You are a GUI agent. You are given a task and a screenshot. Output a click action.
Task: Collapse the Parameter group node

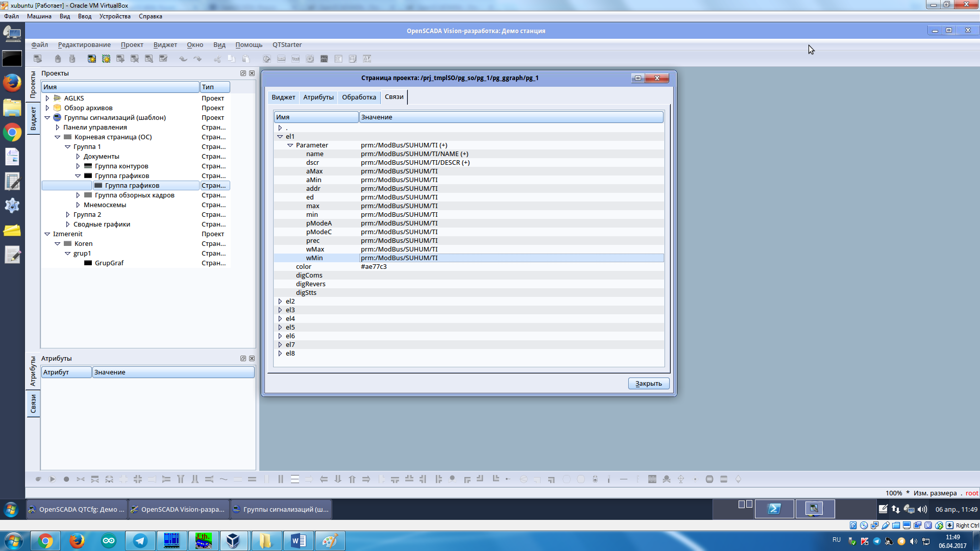coord(290,145)
